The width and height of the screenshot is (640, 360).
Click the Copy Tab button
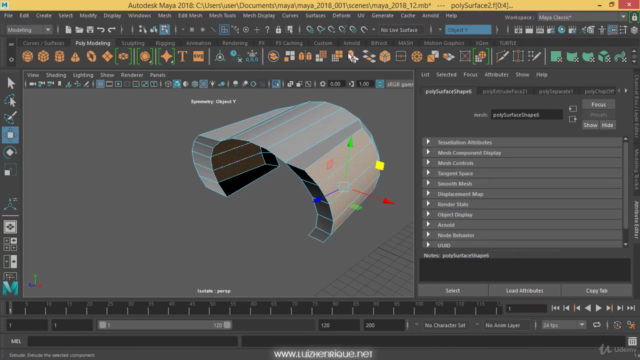597,291
